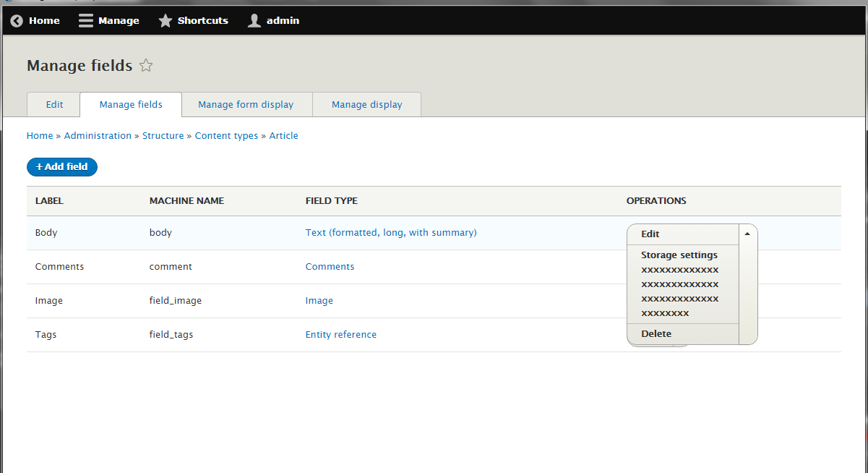
Task: Follow the Comments field type link
Action: tap(330, 266)
